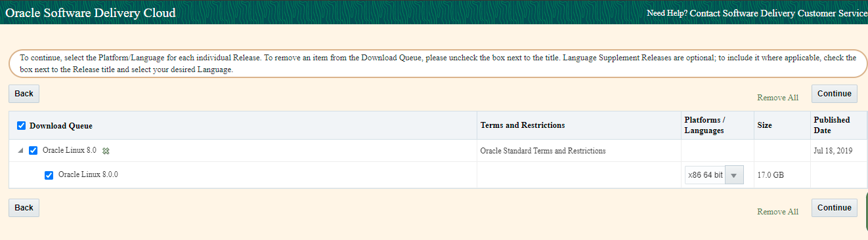This screenshot has height=240, width=868.
Task: Uncheck the Oracle Linux 8.0.0 checkbox
Action: coord(49,175)
